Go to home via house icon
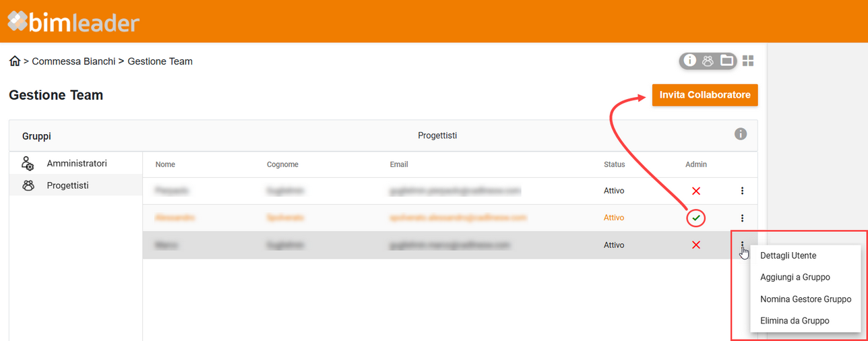Viewport: 868px width, 341px height. pyautogui.click(x=15, y=61)
